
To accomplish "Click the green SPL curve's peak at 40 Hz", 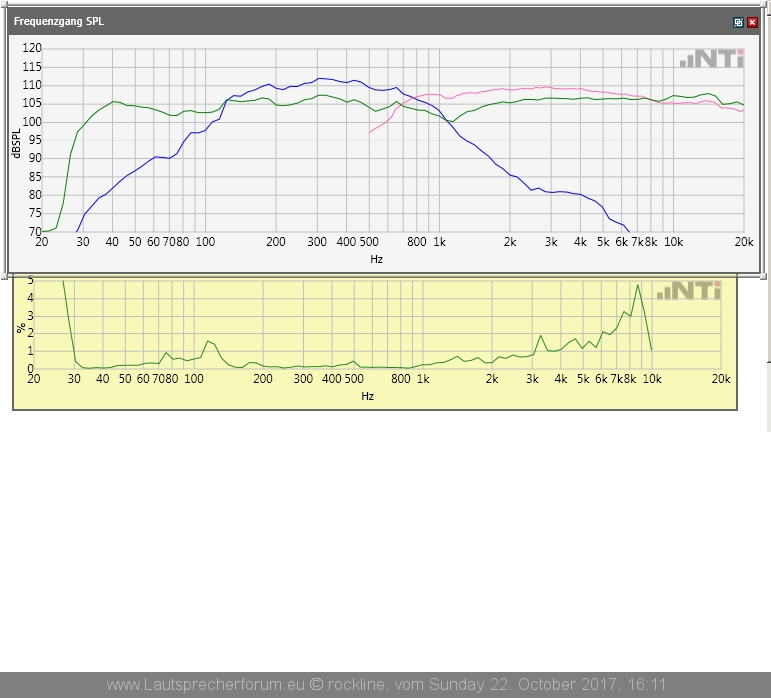I will [113, 101].
